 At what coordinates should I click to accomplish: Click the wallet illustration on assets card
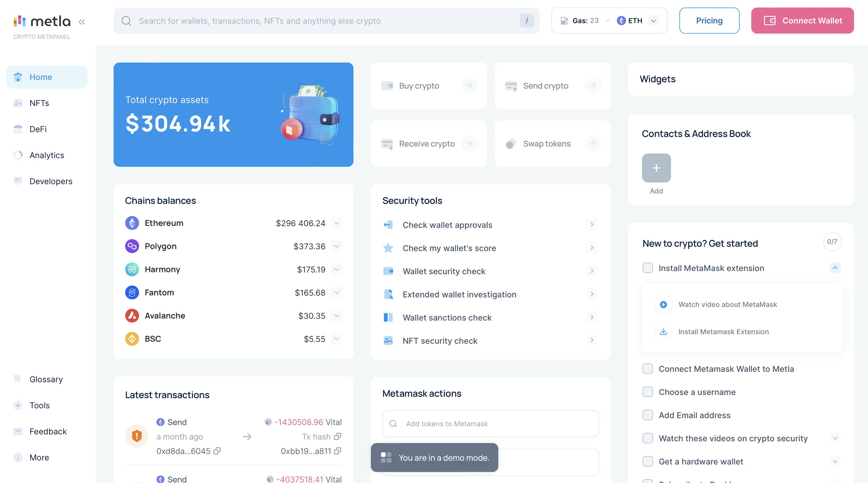tap(311, 114)
